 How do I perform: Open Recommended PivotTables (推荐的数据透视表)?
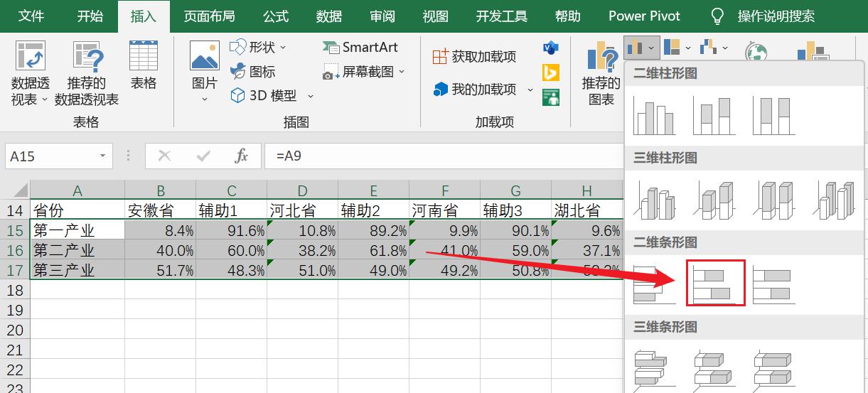pyautogui.click(x=87, y=73)
